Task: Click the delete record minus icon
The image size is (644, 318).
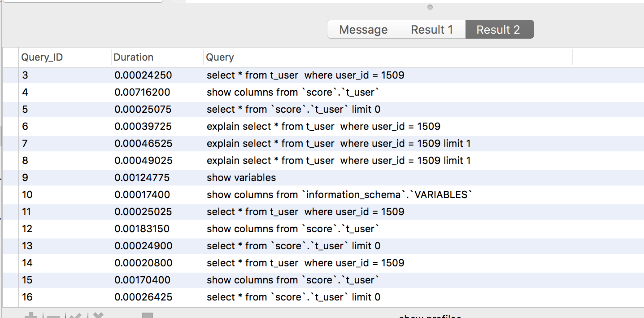Action: (x=53, y=316)
